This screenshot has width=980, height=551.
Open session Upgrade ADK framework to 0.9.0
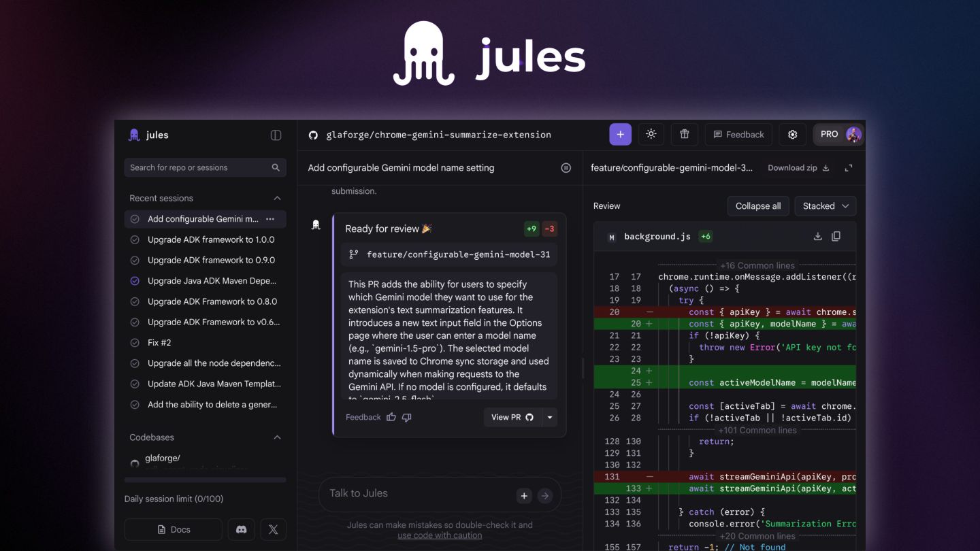tap(205, 260)
